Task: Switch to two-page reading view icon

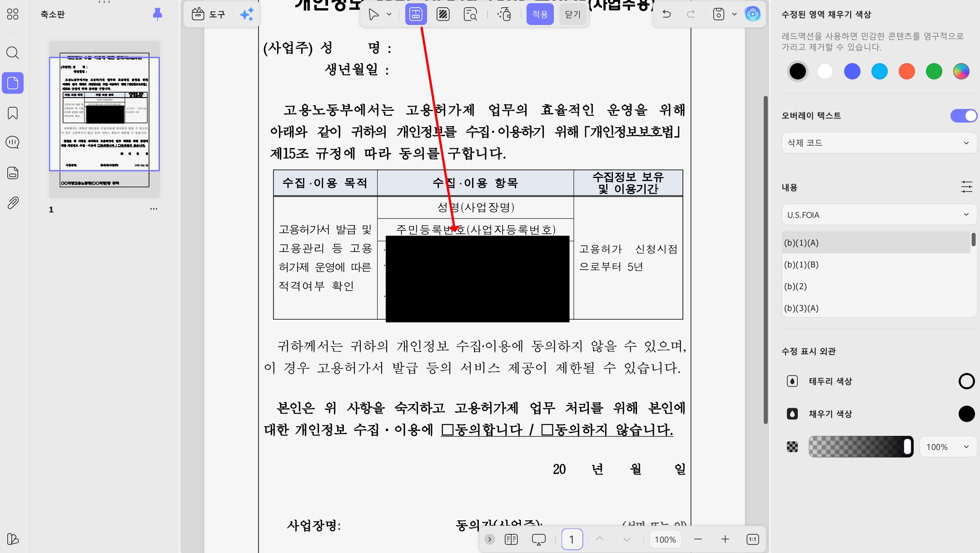Action: pos(511,539)
